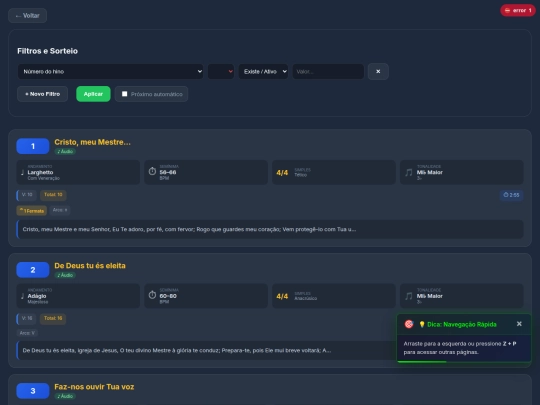
Task: Click the 'Total: 10' tag in hymn 1
Action: 53,195
